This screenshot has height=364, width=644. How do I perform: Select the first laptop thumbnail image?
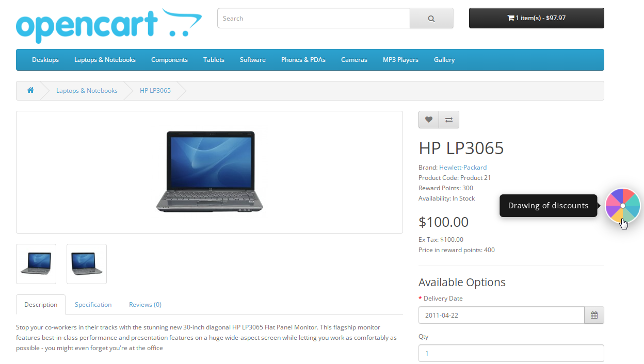tap(36, 264)
